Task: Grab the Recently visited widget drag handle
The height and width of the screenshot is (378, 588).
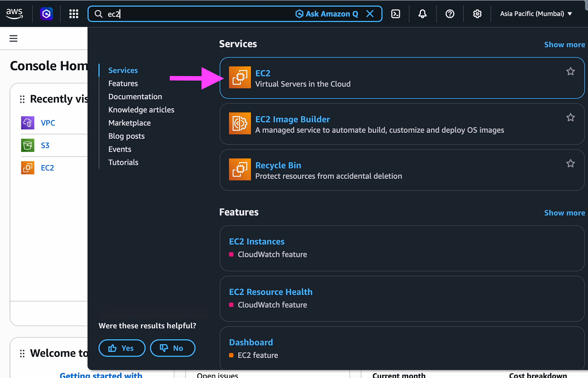Action: pyautogui.click(x=22, y=99)
